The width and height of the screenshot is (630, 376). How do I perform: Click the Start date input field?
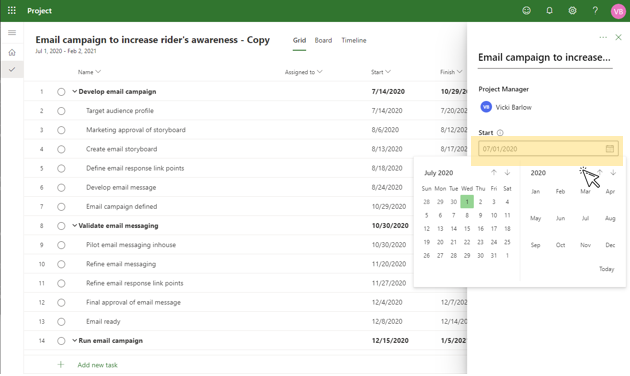pos(548,149)
